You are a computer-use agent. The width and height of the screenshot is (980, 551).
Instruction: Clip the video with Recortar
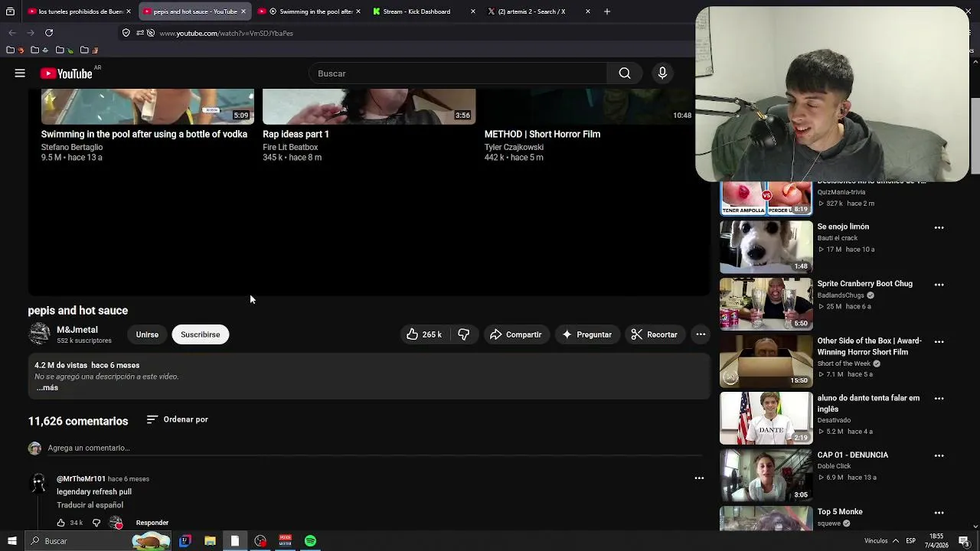(x=654, y=334)
